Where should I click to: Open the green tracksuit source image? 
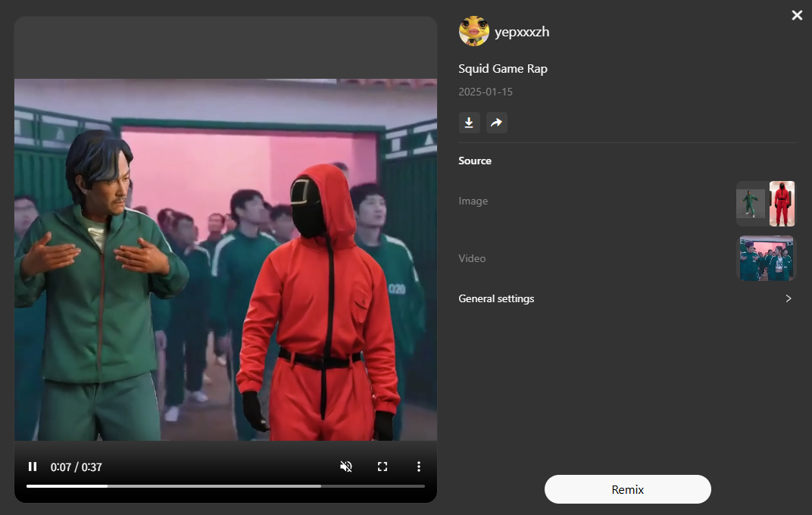pyautogui.click(x=751, y=204)
